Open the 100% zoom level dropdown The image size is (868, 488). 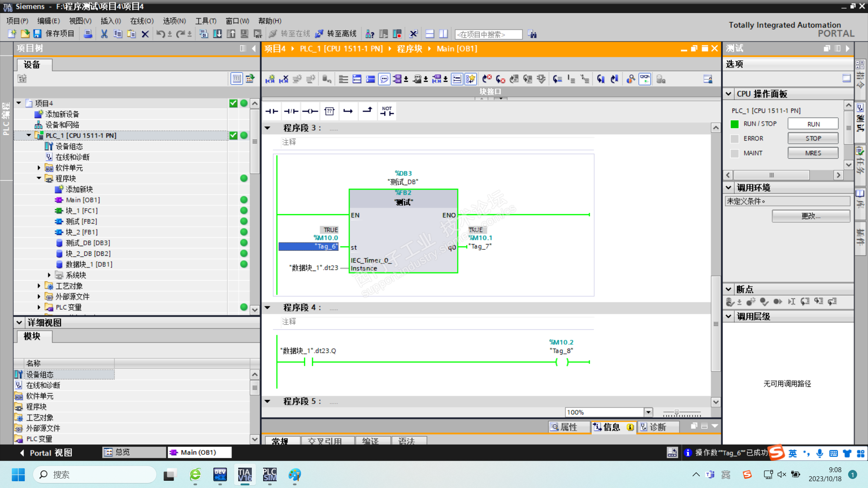648,412
